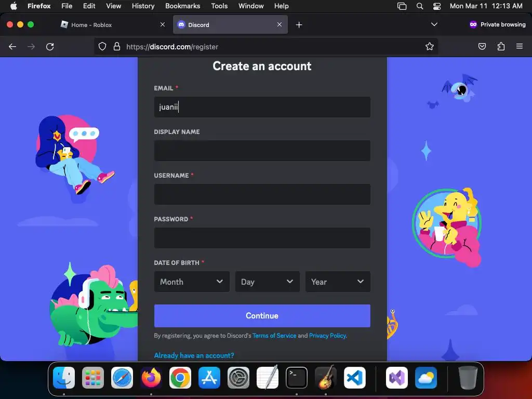The height and width of the screenshot is (399, 532).
Task: Open Trash from the dock
Action: pos(468,377)
